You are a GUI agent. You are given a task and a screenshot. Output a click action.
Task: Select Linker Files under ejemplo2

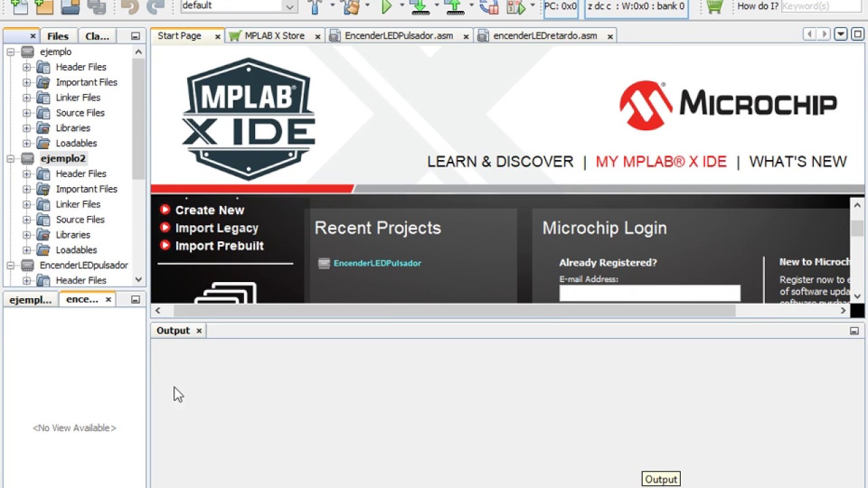coord(78,204)
